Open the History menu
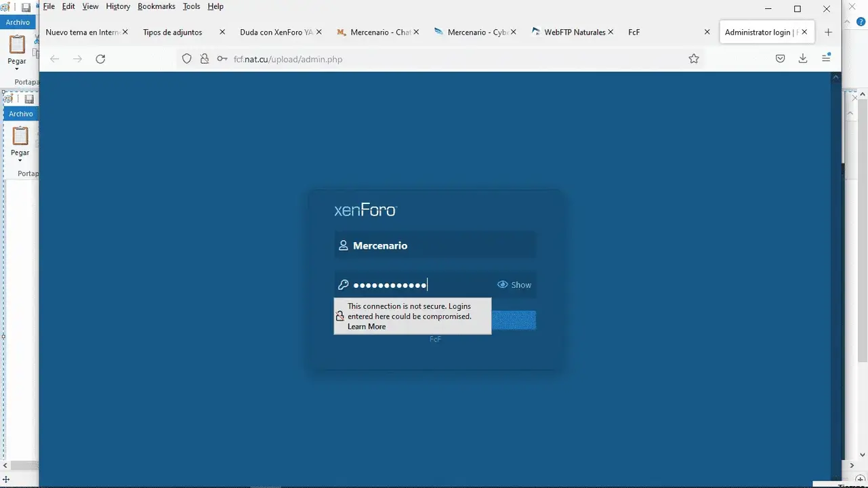The image size is (868, 488). tap(118, 6)
